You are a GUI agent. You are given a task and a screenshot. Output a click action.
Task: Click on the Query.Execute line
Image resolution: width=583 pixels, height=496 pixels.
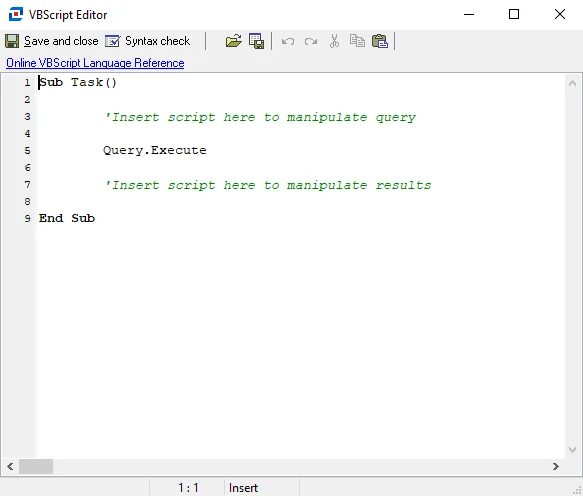coord(155,150)
